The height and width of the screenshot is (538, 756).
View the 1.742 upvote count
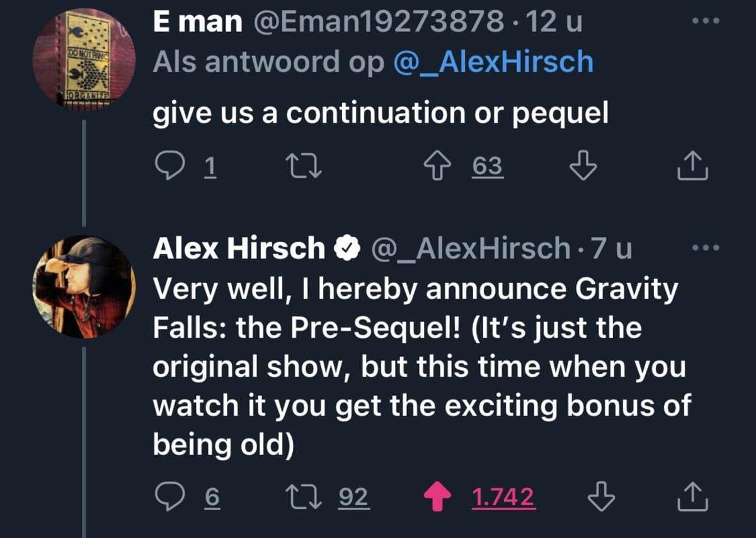503,498
